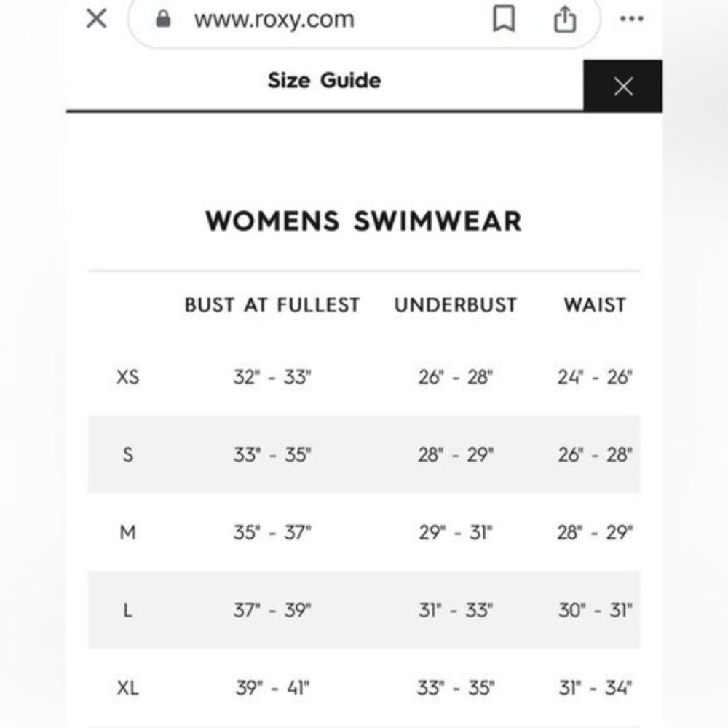The height and width of the screenshot is (728, 728).
Task: Open the three-dot more options menu
Action: [x=631, y=20]
